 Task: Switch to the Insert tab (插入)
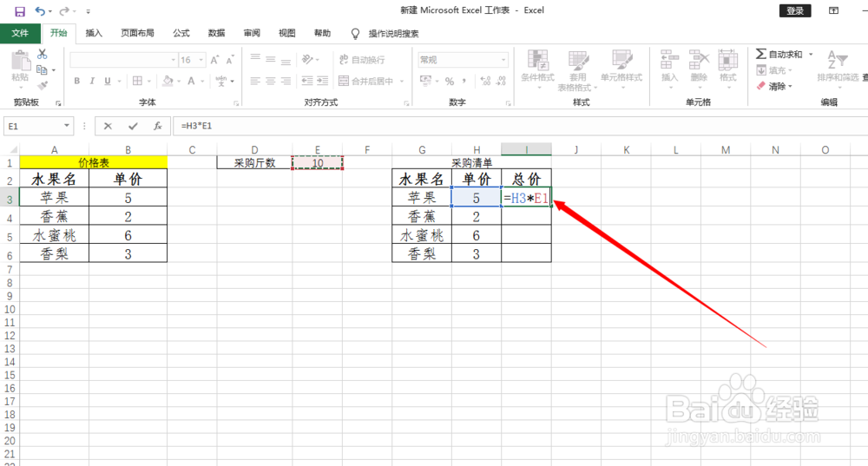94,33
